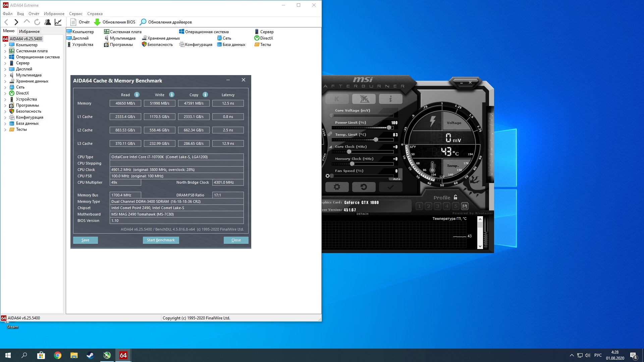This screenshot has width=644, height=362.
Task: Adjust the Core Clock slider in Afterburner
Action: [349, 152]
